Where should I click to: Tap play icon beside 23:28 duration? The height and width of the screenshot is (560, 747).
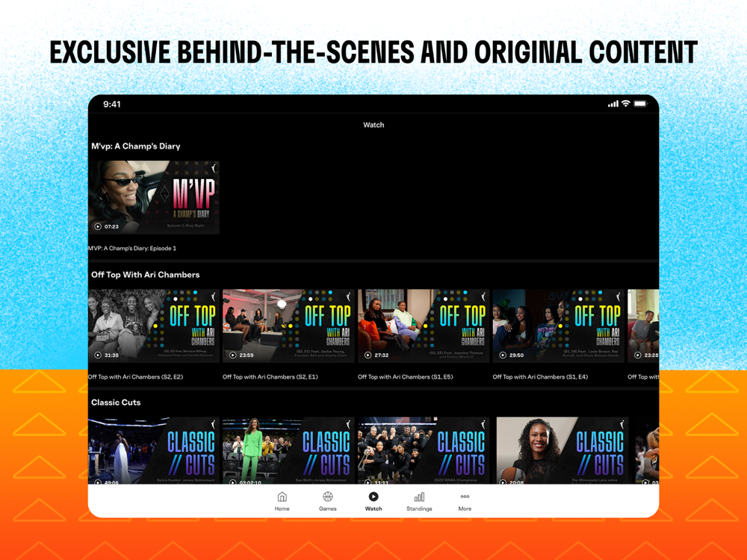pos(637,355)
